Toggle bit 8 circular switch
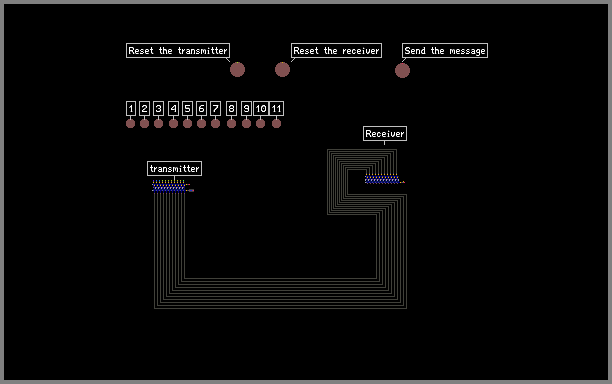The width and height of the screenshot is (612, 384). (231, 123)
